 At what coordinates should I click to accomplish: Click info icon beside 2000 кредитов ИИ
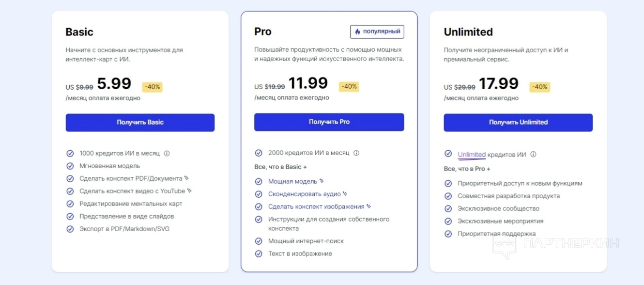tap(356, 153)
